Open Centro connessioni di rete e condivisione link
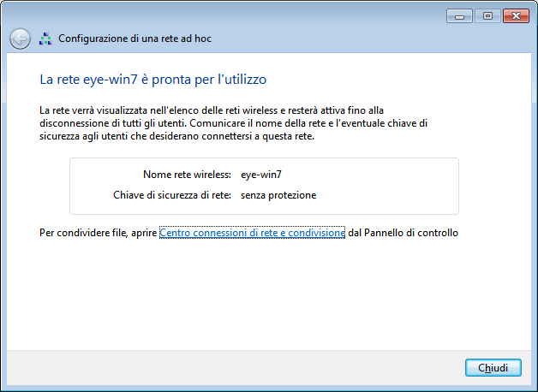 click(x=252, y=233)
